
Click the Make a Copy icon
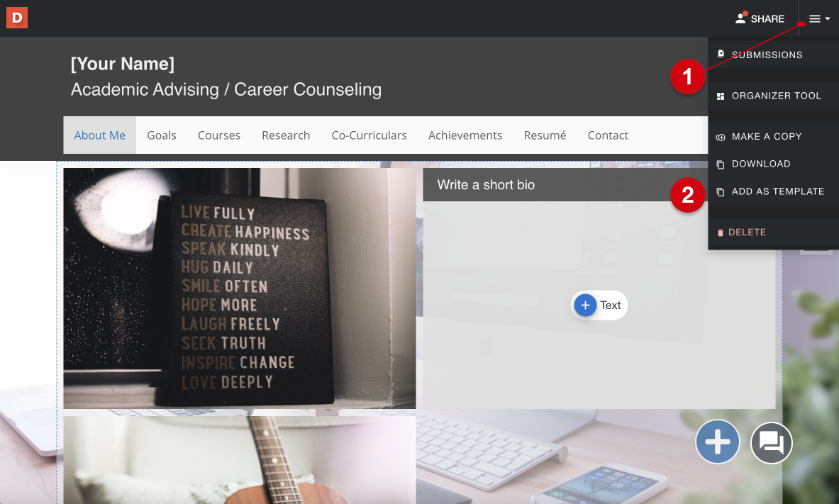coord(721,137)
